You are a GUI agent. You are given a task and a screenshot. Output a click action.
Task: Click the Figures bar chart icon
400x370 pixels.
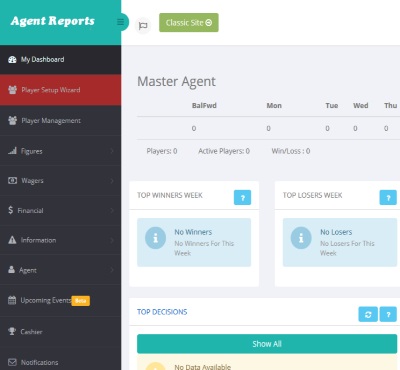pos(12,151)
